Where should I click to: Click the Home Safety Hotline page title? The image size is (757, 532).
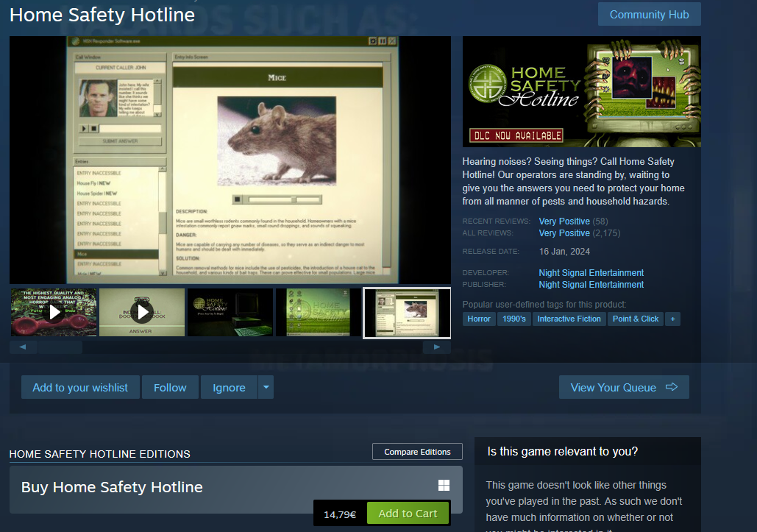102,15
